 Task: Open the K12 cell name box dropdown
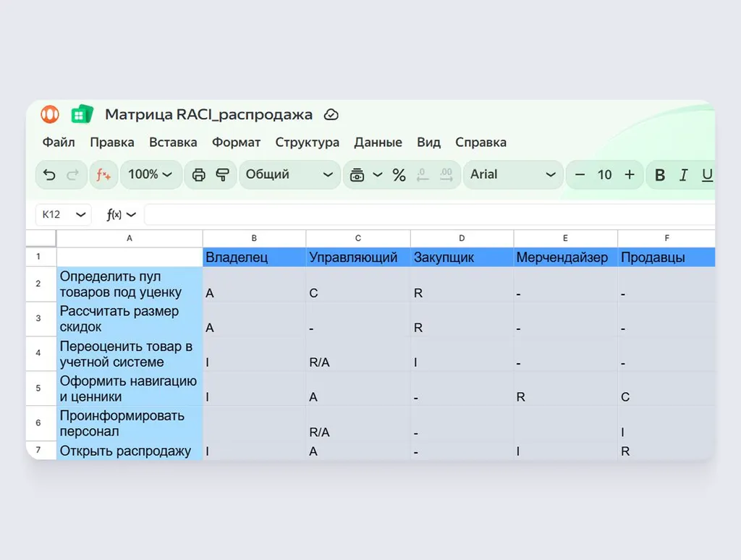point(81,215)
